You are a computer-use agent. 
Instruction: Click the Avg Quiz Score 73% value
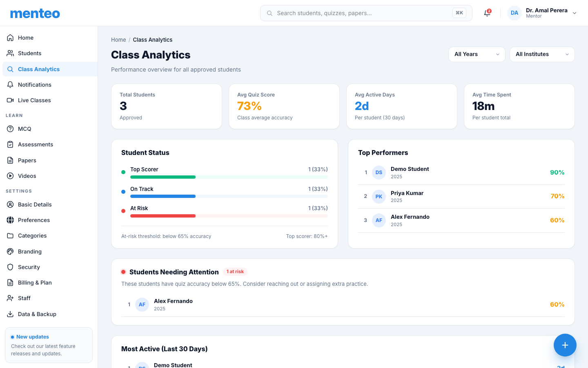coord(249,106)
